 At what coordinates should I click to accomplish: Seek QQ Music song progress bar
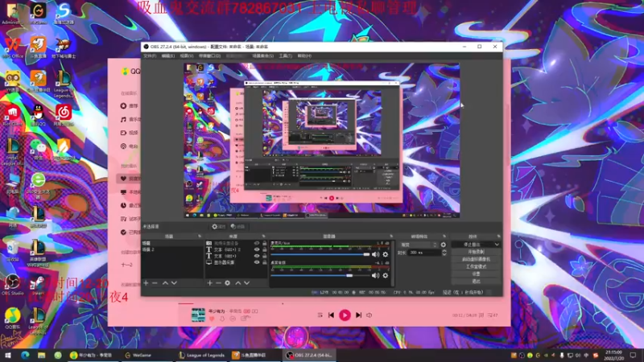coord(345,304)
